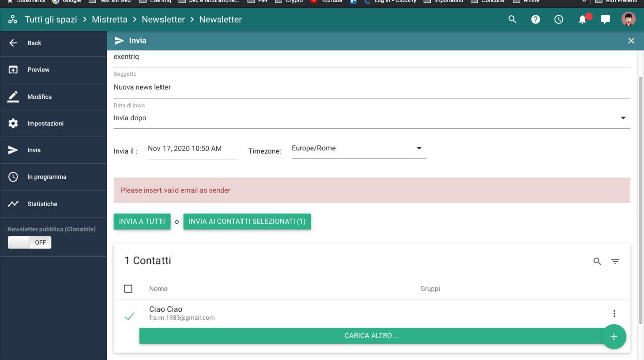Image resolution: width=644 pixels, height=360 pixels.
Task: Search contacts with the magnifier icon
Action: pyautogui.click(x=597, y=261)
